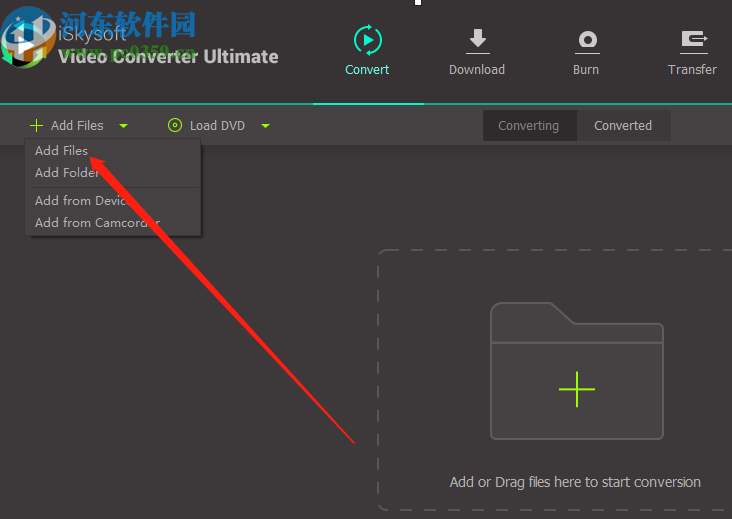Open the Download section icon
Screen dimensions: 732x519
pos(478,41)
